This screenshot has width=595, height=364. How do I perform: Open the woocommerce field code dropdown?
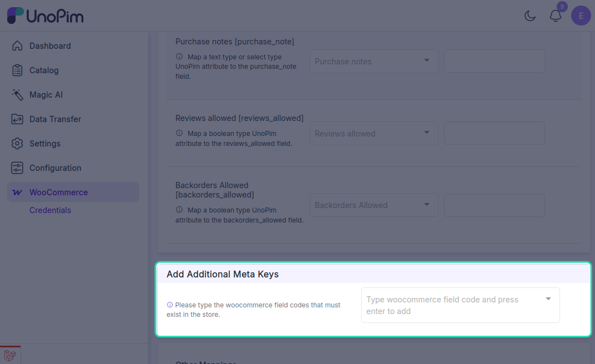pyautogui.click(x=460, y=305)
